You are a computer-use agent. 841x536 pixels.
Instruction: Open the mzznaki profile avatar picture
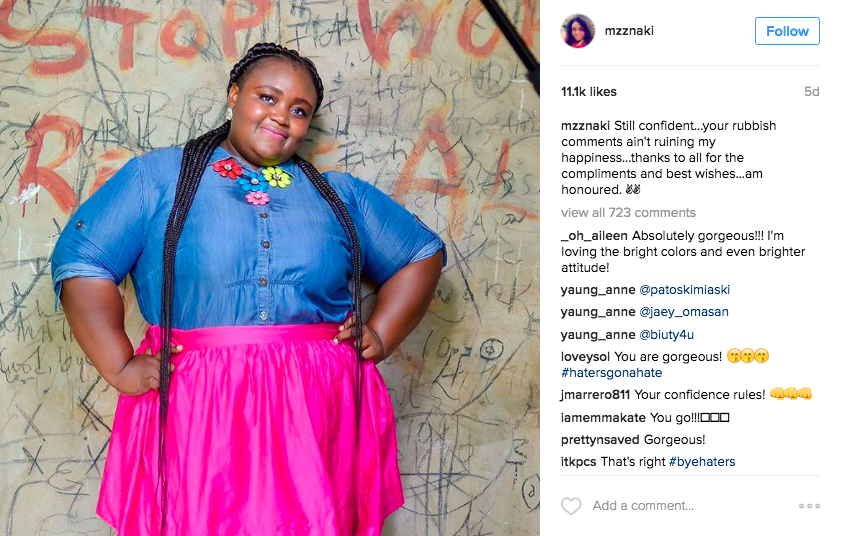tap(578, 31)
